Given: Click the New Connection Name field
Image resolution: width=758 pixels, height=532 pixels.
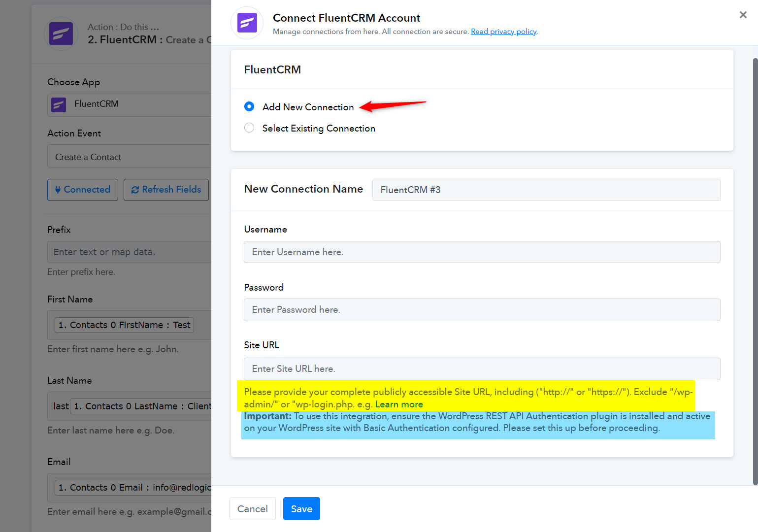Looking at the screenshot, I should coord(546,190).
